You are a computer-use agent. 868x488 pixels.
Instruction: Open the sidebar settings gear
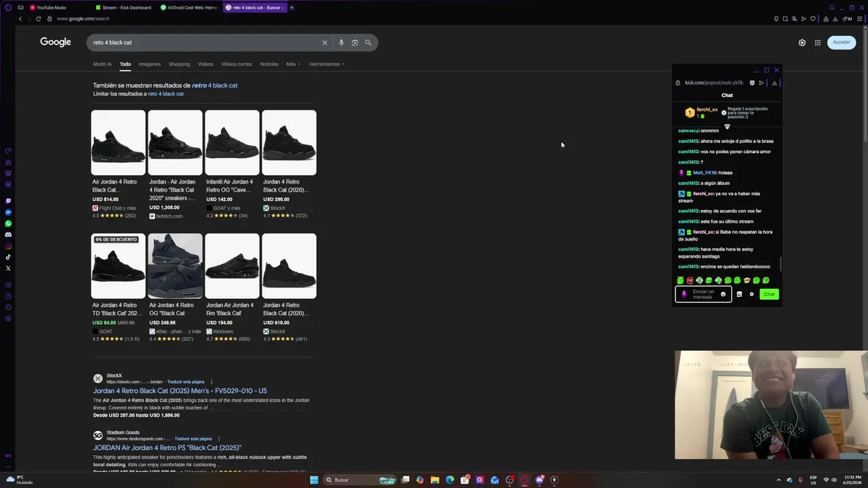[8, 319]
